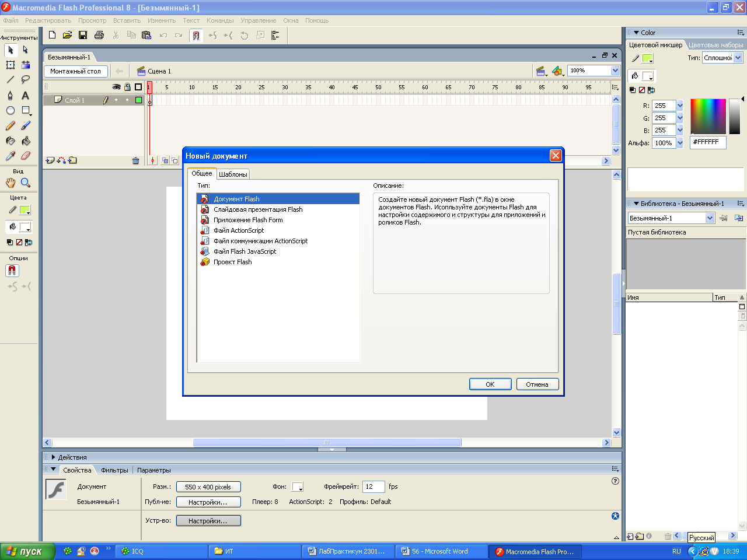Open the Вставить menu
The width and height of the screenshot is (747, 560).
127,20
